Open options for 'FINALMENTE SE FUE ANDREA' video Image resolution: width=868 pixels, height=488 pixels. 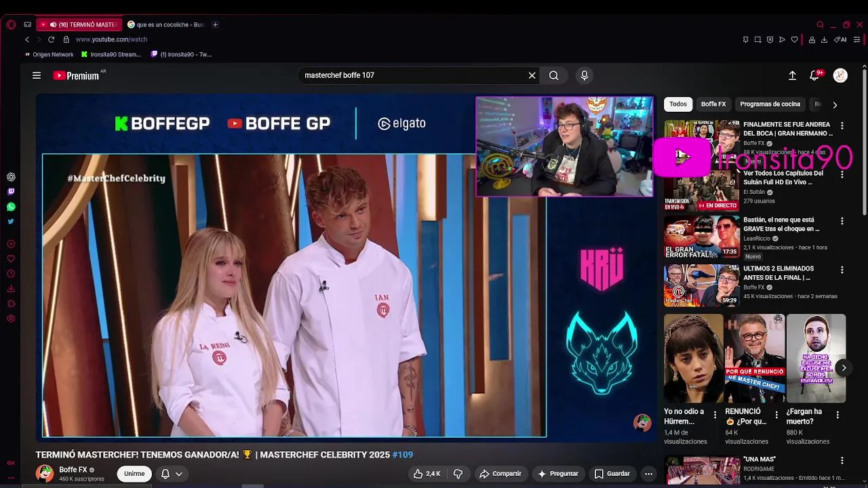[842, 126]
